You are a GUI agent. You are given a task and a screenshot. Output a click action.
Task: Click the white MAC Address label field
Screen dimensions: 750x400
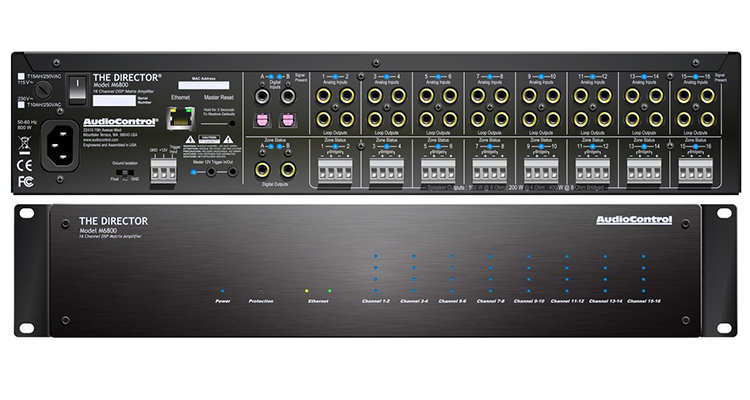(204, 85)
